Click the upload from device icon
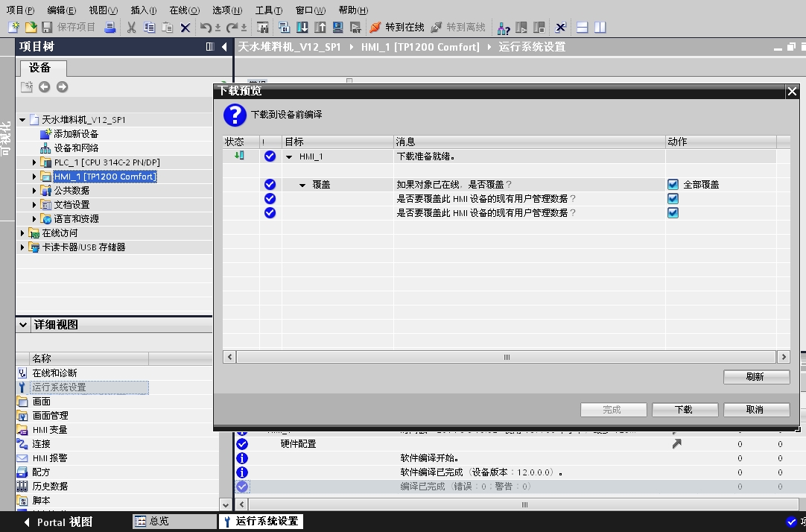The height and width of the screenshot is (532, 806). (320, 28)
